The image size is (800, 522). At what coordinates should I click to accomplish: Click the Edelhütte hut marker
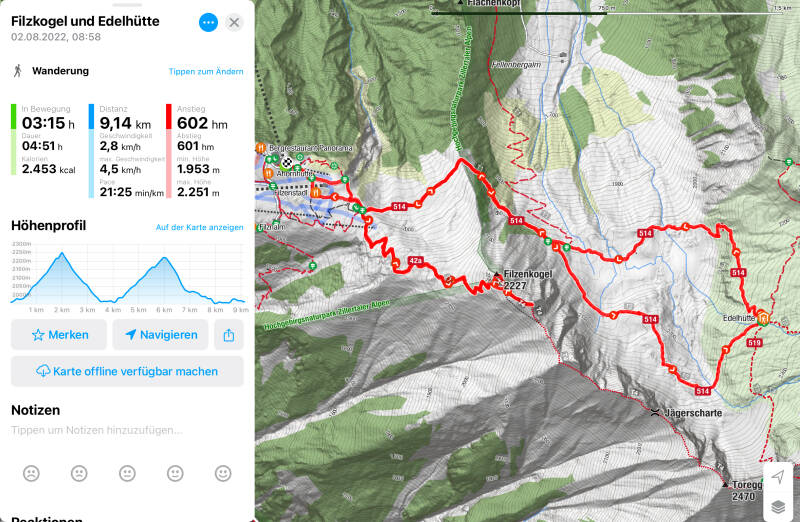pyautogui.click(x=763, y=319)
